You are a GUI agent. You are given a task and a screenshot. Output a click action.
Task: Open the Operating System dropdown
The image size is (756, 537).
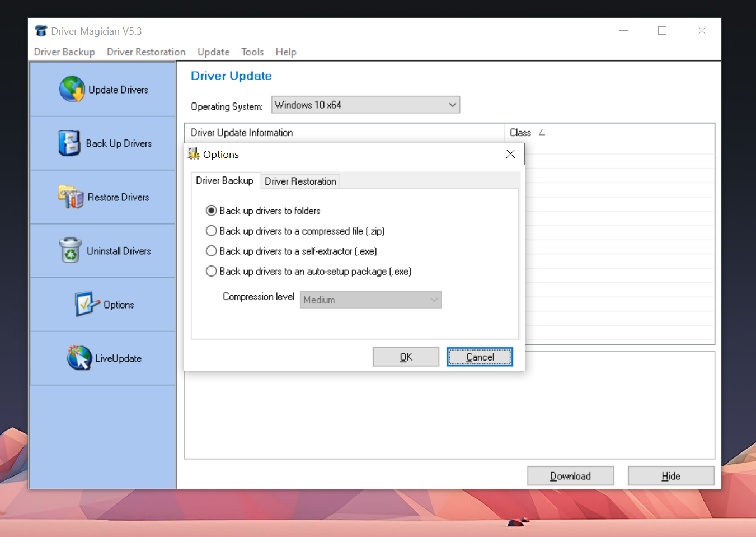tap(365, 105)
